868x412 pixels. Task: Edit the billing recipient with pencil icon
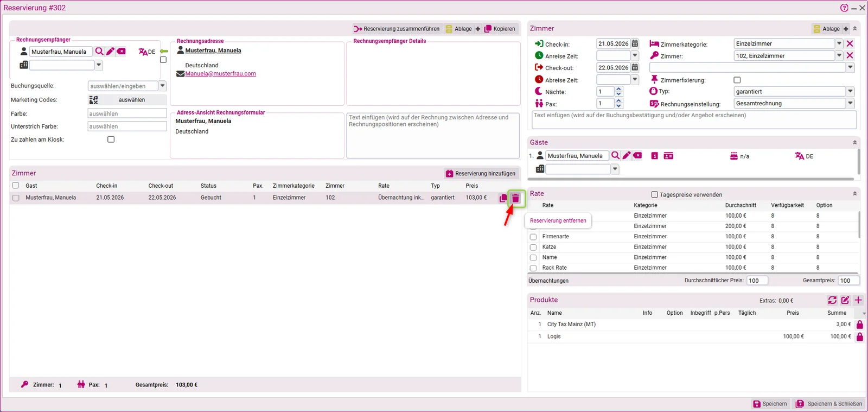click(x=110, y=52)
